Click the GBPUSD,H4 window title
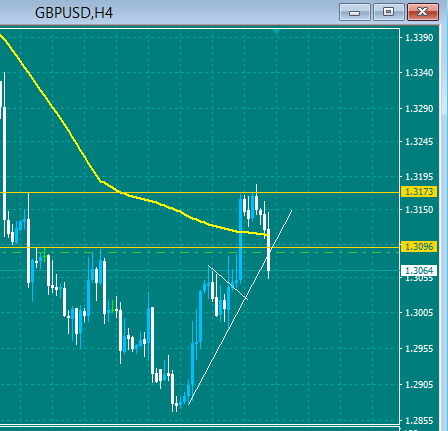Screen dimensions: 448x431 click(74, 13)
